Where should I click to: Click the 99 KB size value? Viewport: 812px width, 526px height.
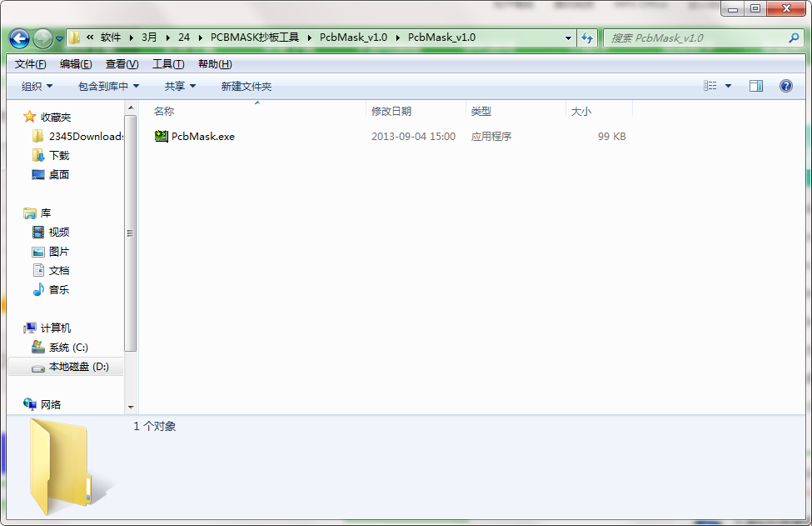coord(611,137)
